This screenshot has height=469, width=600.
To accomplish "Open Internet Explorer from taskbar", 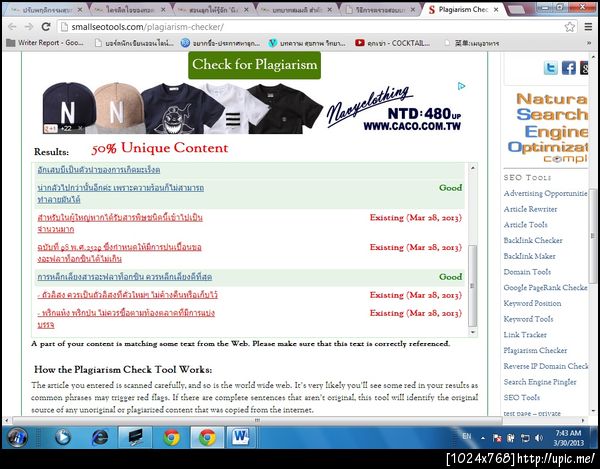I will (99, 437).
